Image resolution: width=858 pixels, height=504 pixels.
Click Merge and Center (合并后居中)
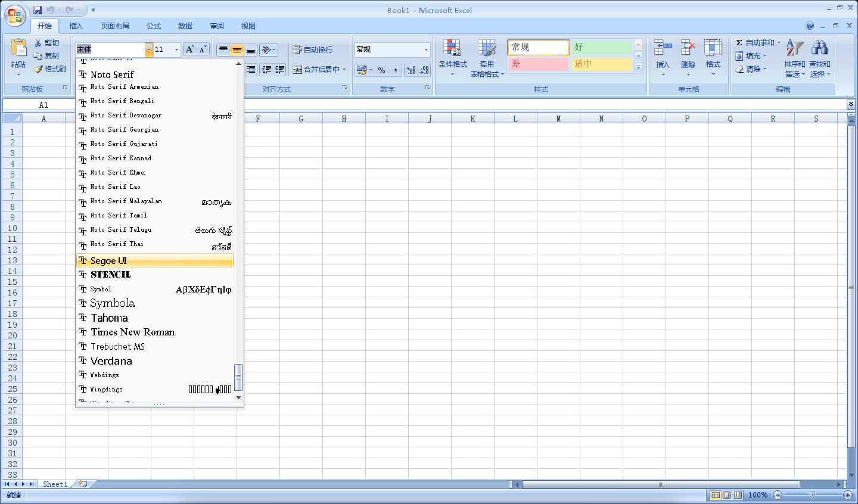316,70
